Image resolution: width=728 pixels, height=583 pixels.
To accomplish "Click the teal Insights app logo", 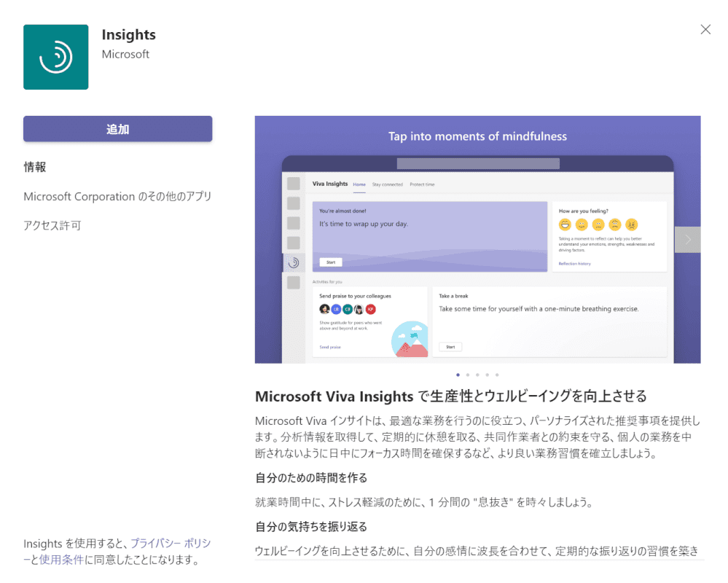I will coord(55,57).
